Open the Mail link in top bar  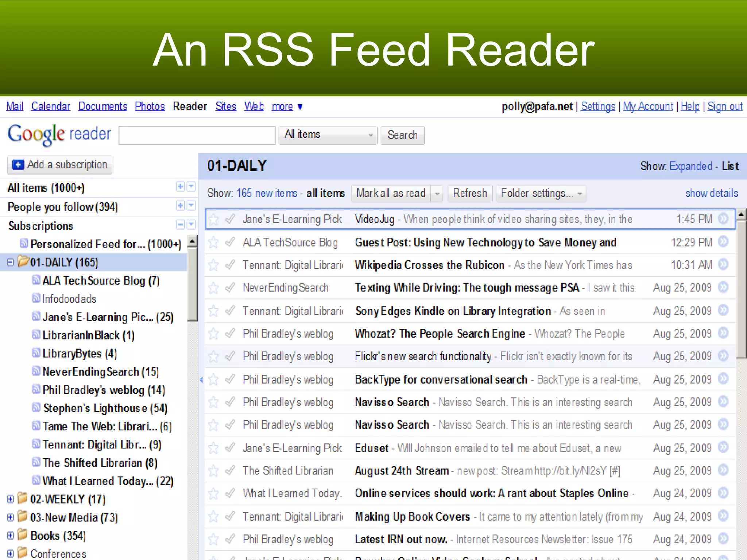pyautogui.click(x=15, y=106)
